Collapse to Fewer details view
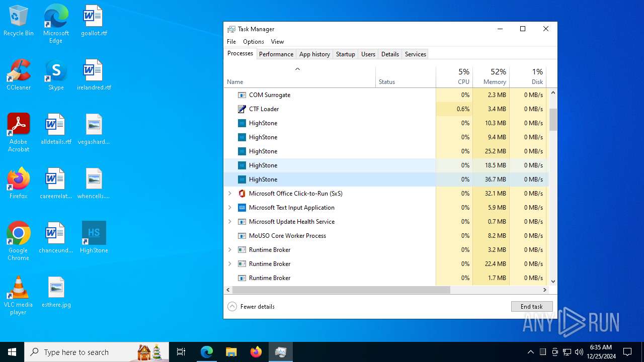The width and height of the screenshot is (644, 362). [251, 307]
